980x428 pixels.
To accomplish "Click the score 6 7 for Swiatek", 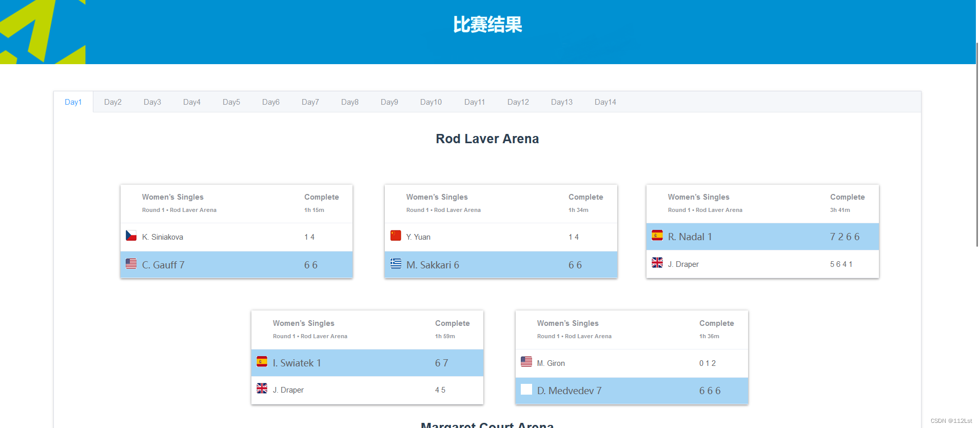I will click(x=442, y=363).
